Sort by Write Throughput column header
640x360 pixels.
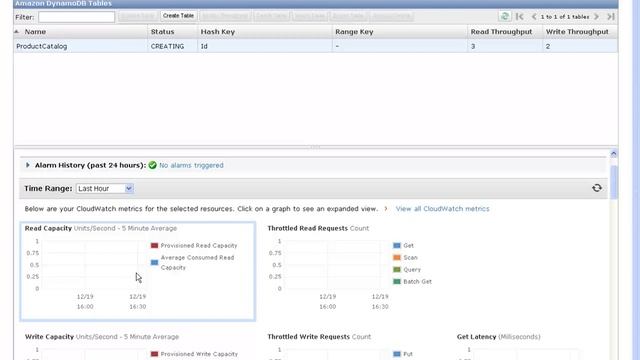coord(577,32)
